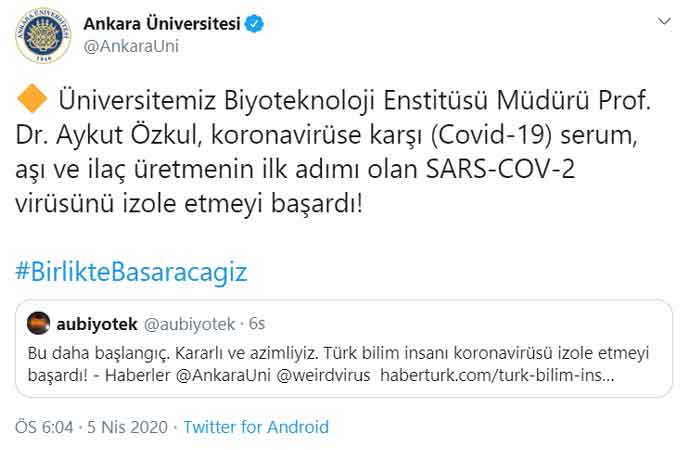Click the quoted tweet's 6s timestamp

pos(255,323)
